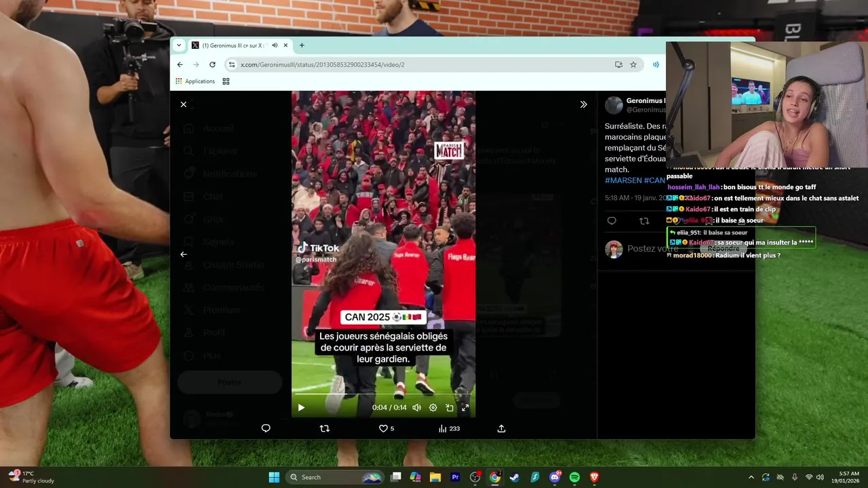View post analytics showing 233 views
868x488 pixels.
point(449,428)
